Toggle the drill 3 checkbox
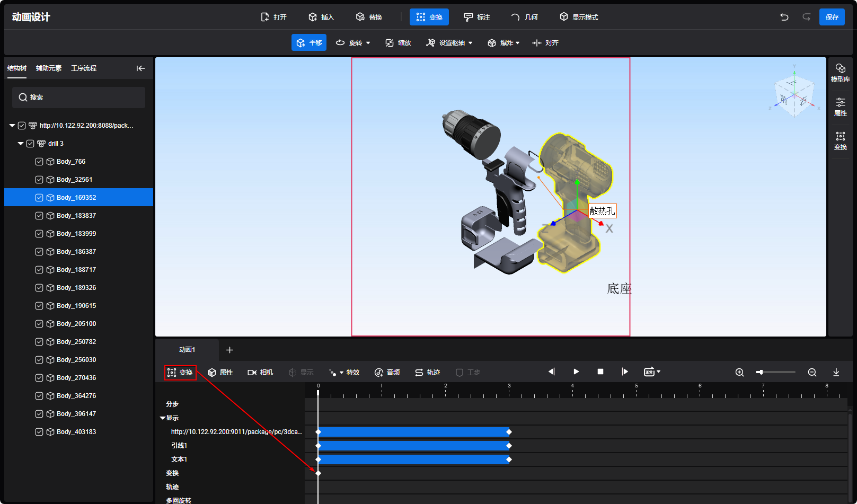 30,144
